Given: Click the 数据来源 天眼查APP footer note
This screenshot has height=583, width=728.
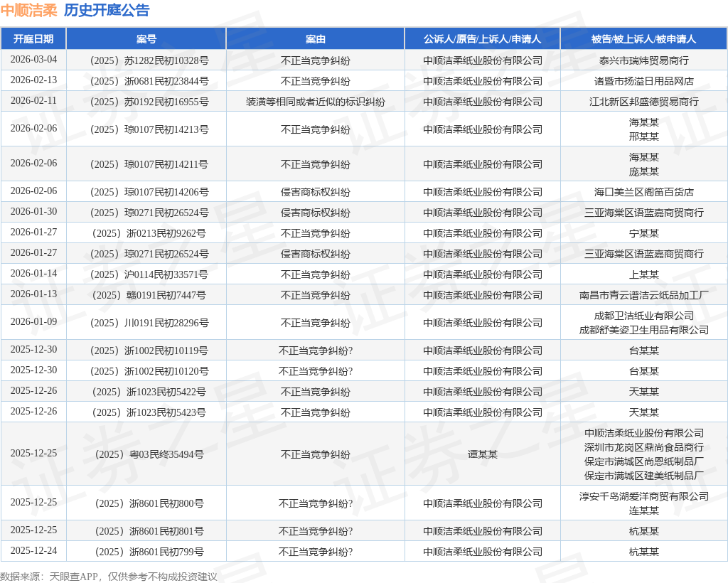Looking at the screenshot, I should [x=109, y=577].
